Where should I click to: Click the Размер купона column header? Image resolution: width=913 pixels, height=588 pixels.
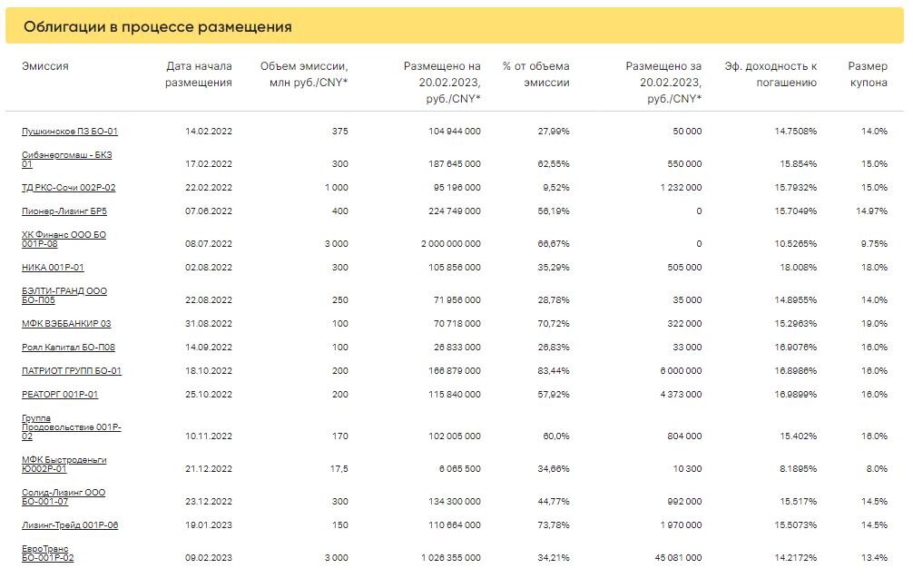868,74
